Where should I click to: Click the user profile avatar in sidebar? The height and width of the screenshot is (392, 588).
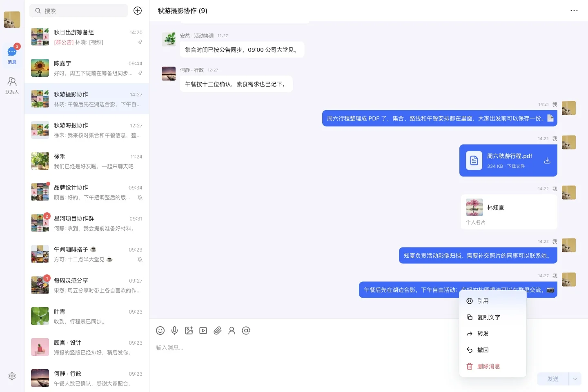pyautogui.click(x=12, y=20)
